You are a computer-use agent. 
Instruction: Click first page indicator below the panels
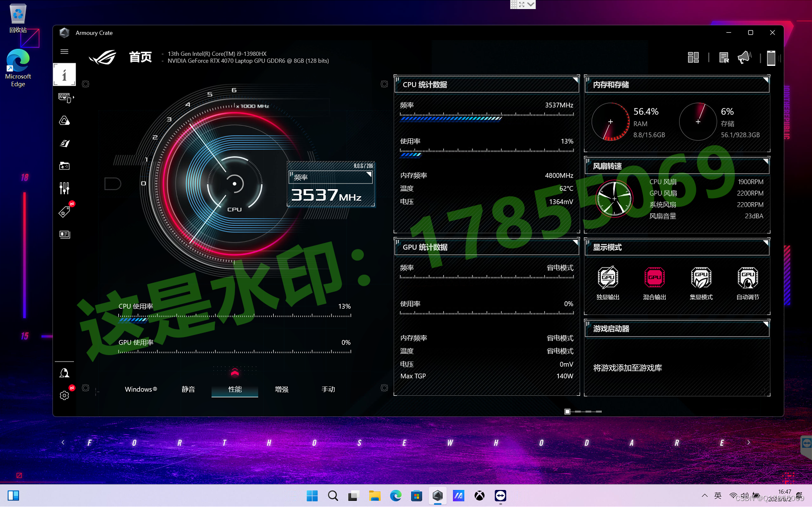click(567, 411)
